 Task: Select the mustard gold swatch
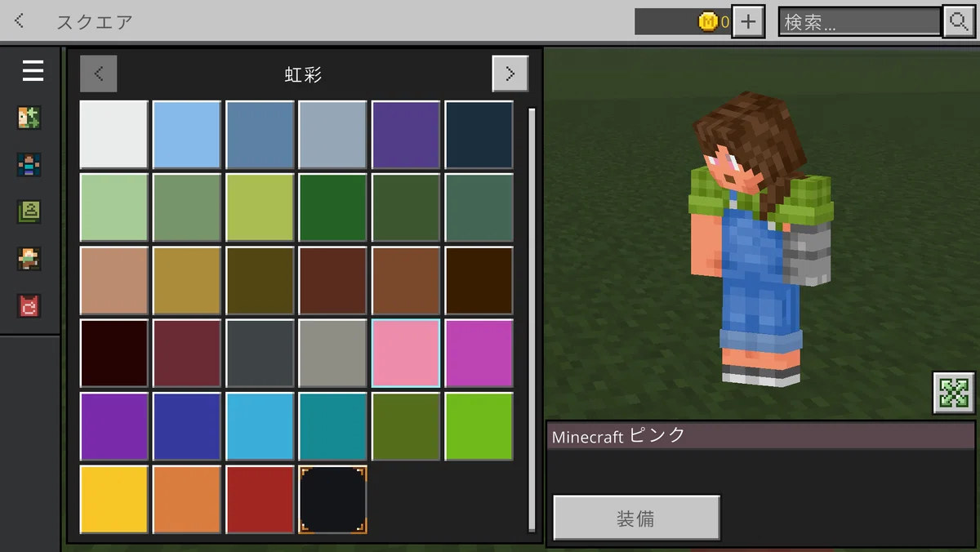187,281
